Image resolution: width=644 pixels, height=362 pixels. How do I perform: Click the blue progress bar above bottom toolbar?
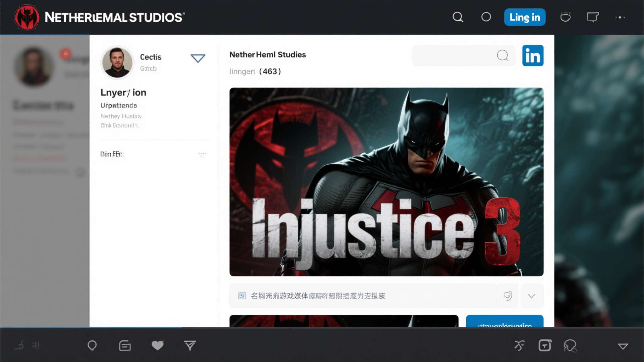(91, 327)
